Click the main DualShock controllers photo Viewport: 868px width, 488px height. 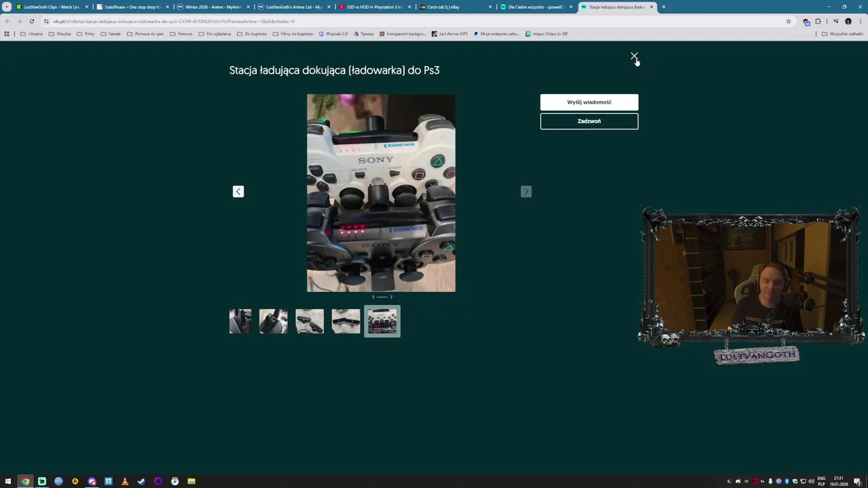pos(381,193)
